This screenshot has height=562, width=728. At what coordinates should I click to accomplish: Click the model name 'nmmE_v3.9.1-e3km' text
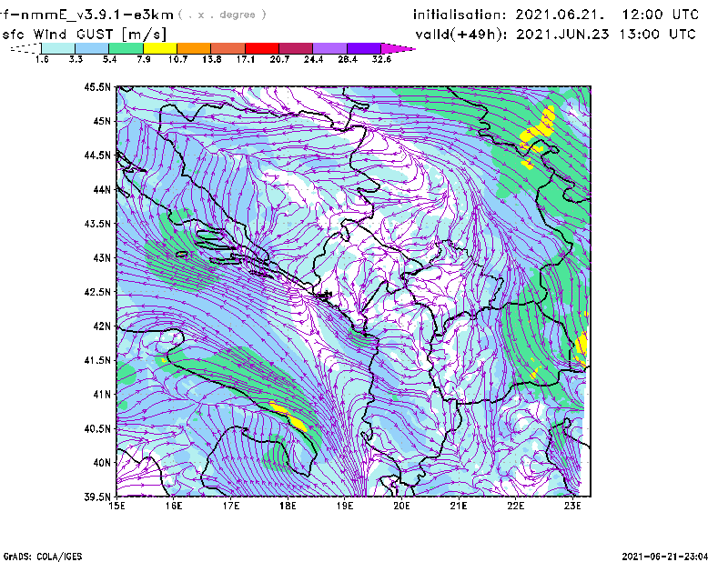pos(97,15)
